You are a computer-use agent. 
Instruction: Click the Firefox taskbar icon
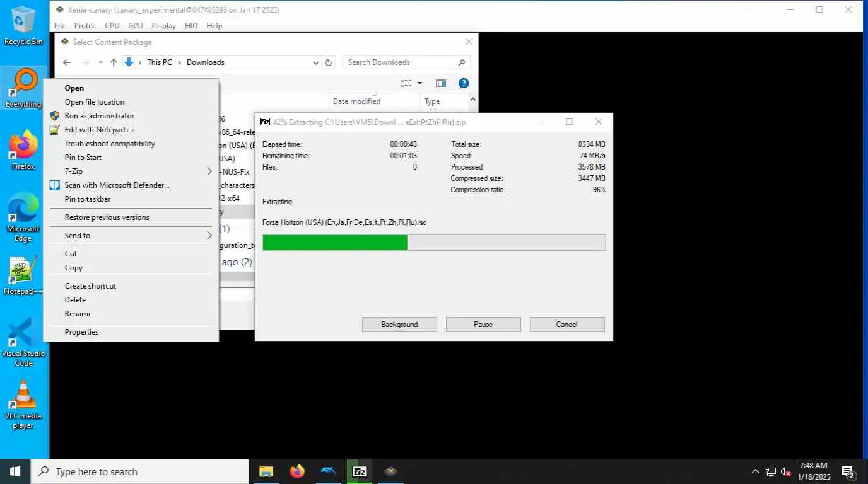coord(297,471)
